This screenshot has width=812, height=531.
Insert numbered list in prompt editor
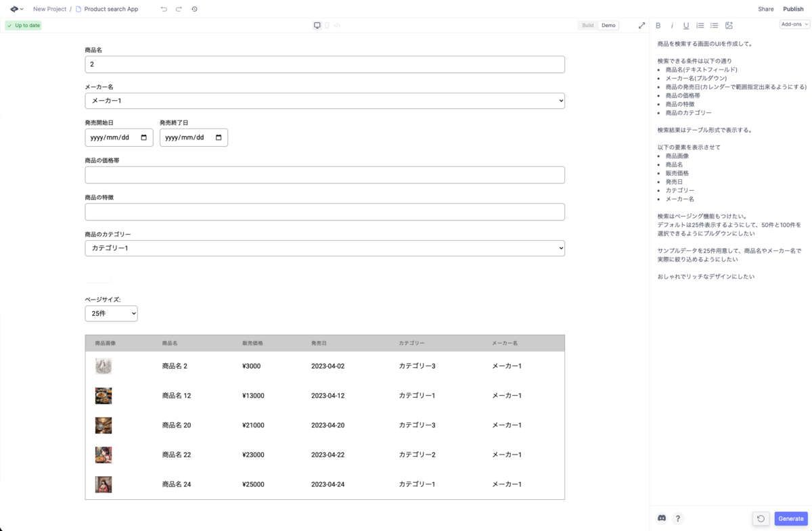700,25
